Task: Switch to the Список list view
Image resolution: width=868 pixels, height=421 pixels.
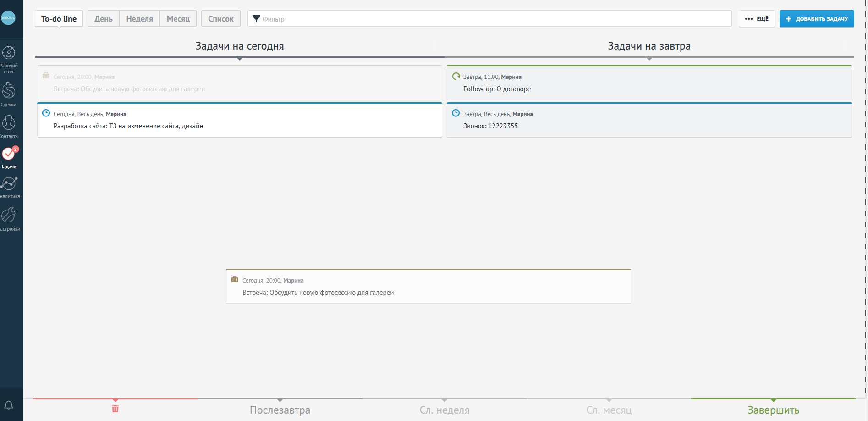Action: (221, 19)
